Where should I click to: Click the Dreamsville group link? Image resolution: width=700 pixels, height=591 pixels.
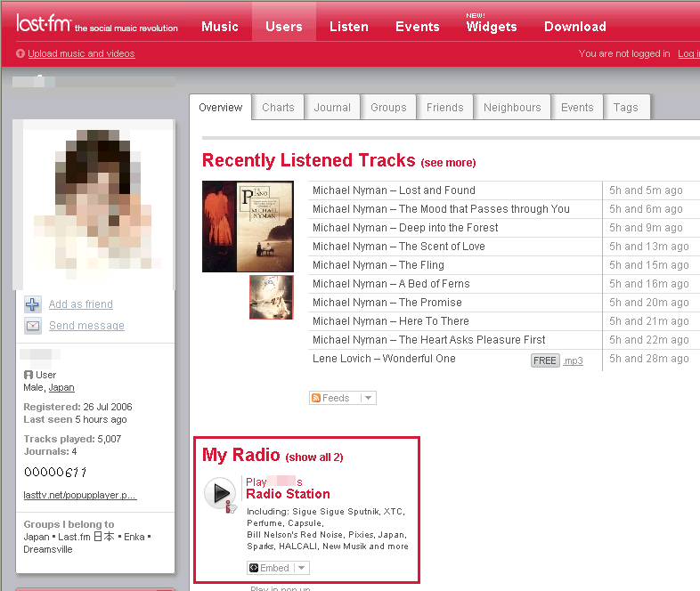tap(48, 549)
